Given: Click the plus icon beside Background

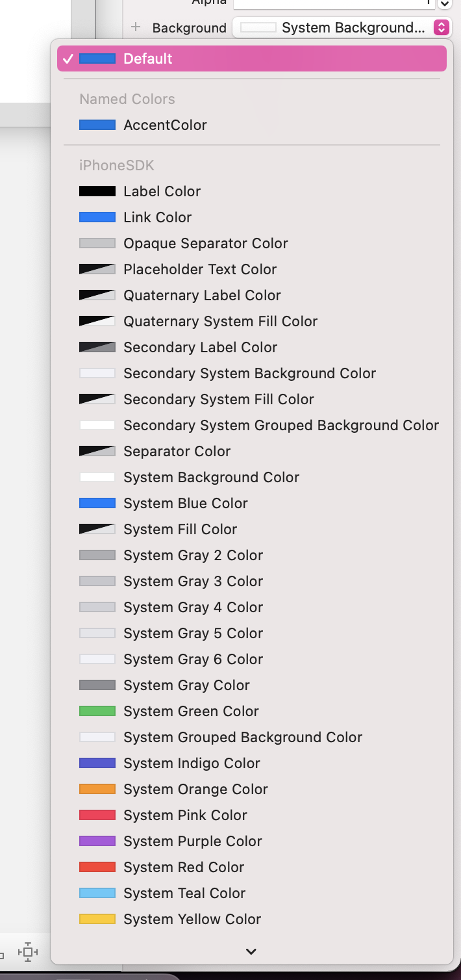Looking at the screenshot, I should coord(136,27).
